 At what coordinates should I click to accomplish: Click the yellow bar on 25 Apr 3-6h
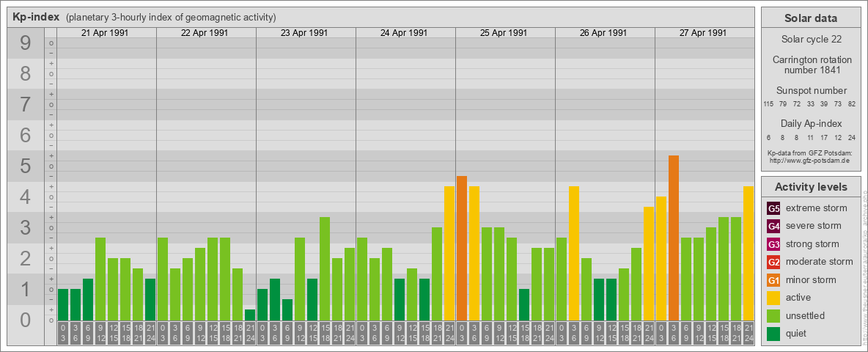coord(474,254)
